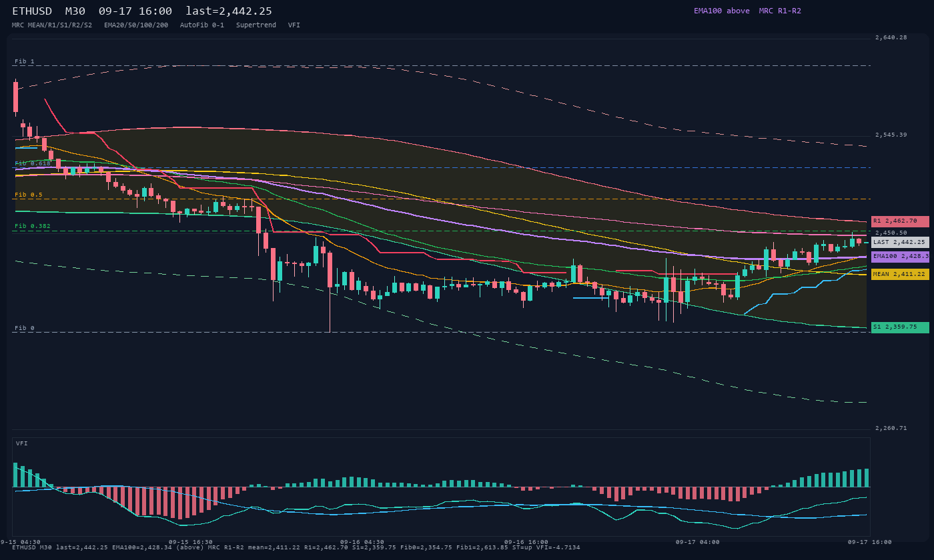Select VFI in the top indicator legend
934x560 pixels.
coord(294,25)
